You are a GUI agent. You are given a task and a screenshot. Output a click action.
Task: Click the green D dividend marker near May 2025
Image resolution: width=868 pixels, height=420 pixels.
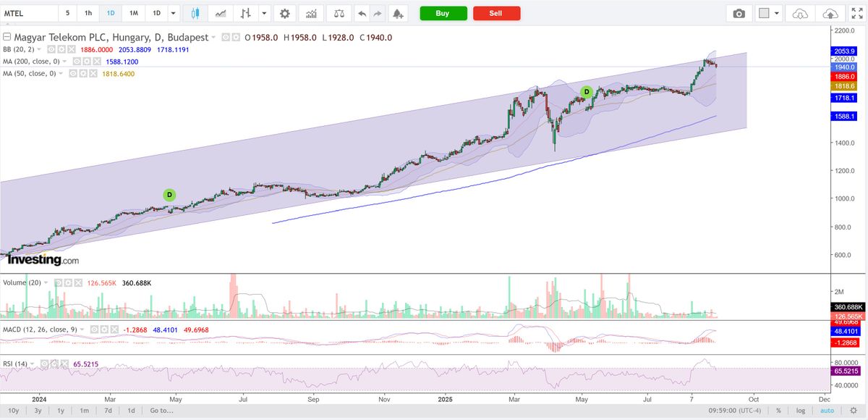(x=587, y=91)
